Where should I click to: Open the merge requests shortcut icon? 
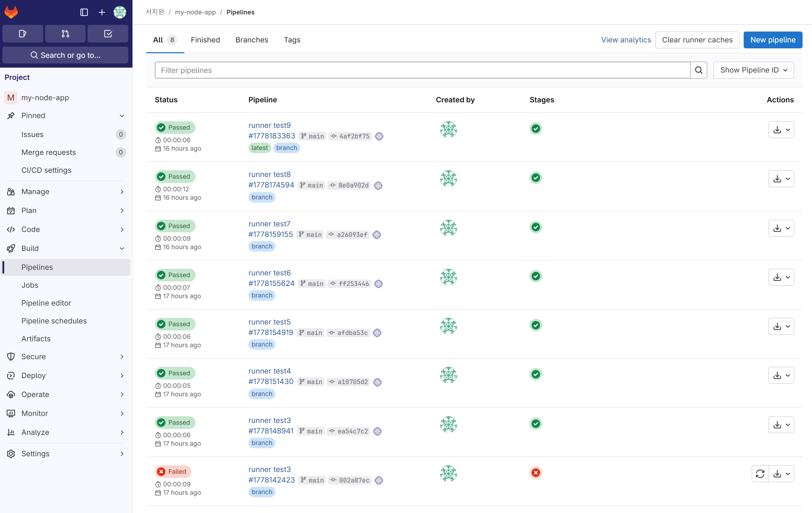tap(65, 34)
